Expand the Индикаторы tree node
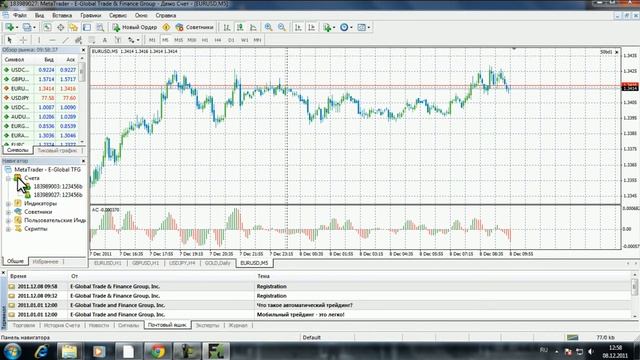 pyautogui.click(x=8, y=204)
